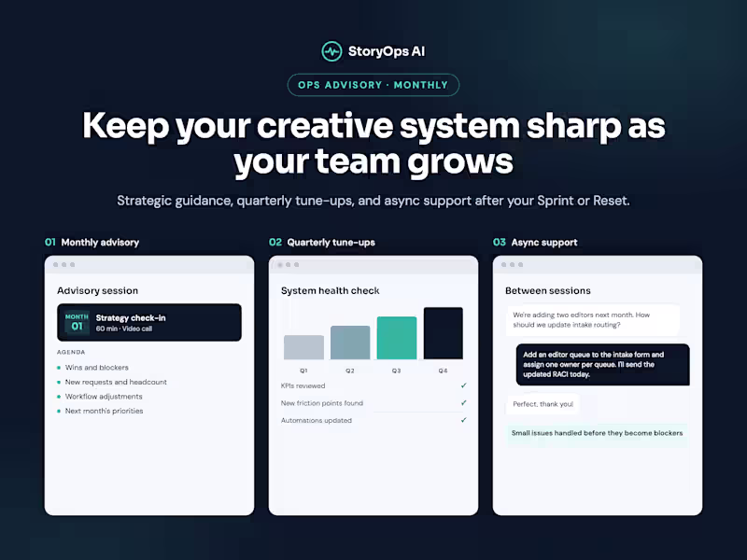
Task: Click the 'KPIs reviewed' row text
Action: pyautogui.click(x=303, y=385)
